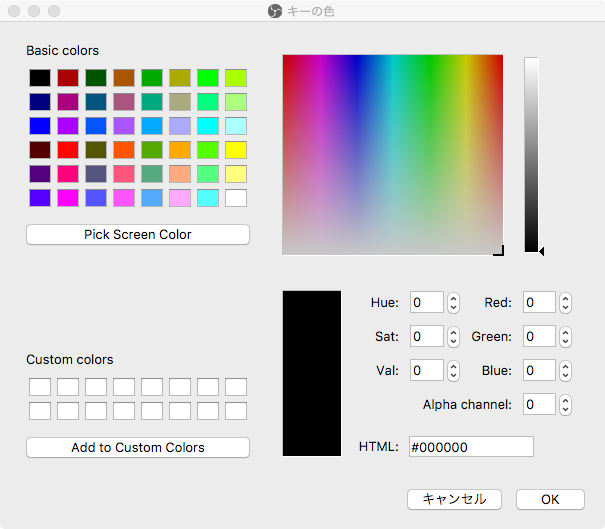Select the dark red swatch in top row
Screen dimensions: 605x529
pyautogui.click(x=68, y=78)
